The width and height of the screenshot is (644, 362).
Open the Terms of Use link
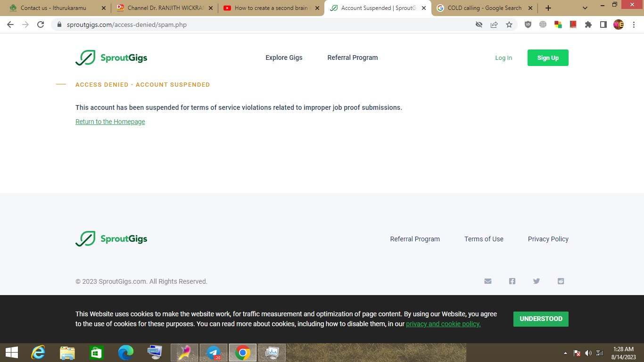click(484, 239)
